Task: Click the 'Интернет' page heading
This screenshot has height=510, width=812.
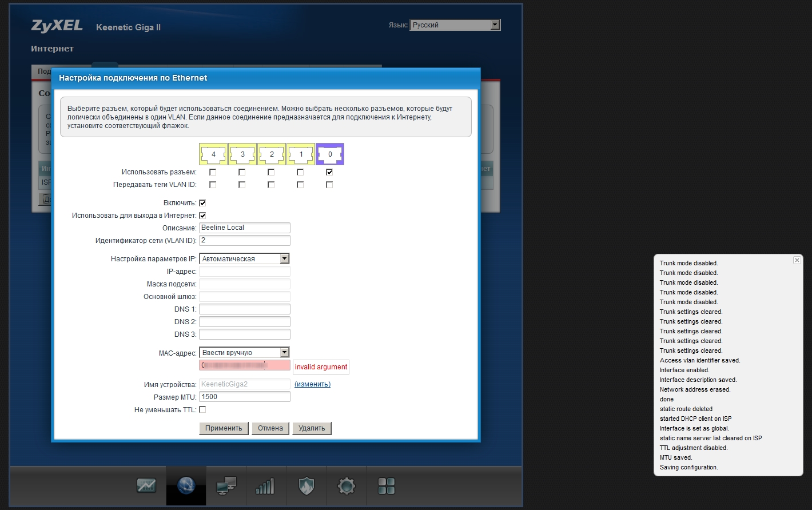Action: 52,49
